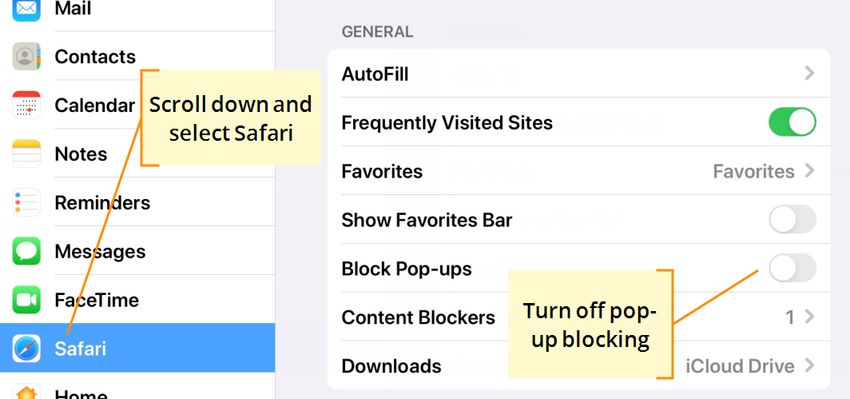Open AutoFill via its chevron
The image size is (850, 399).
pyautogui.click(x=809, y=73)
